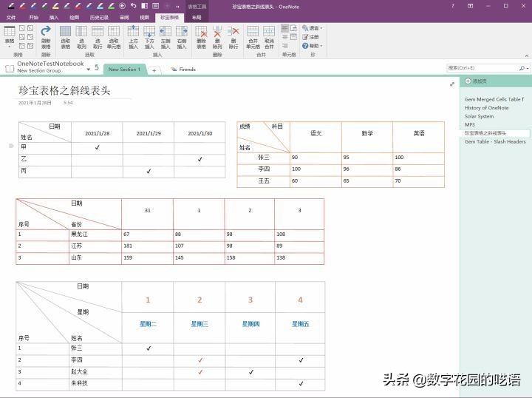Viewport: 532px width, 398px height.
Task: Open the search scope dropdown arrow
Action: coord(528,68)
